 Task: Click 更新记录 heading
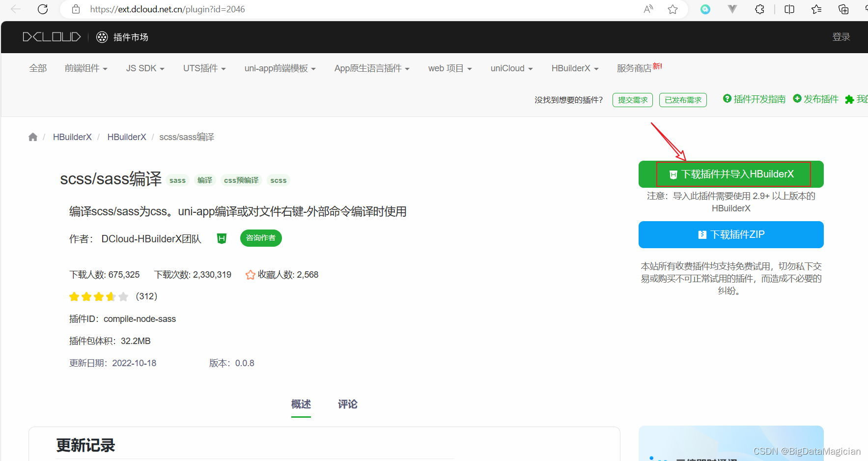tap(85, 445)
